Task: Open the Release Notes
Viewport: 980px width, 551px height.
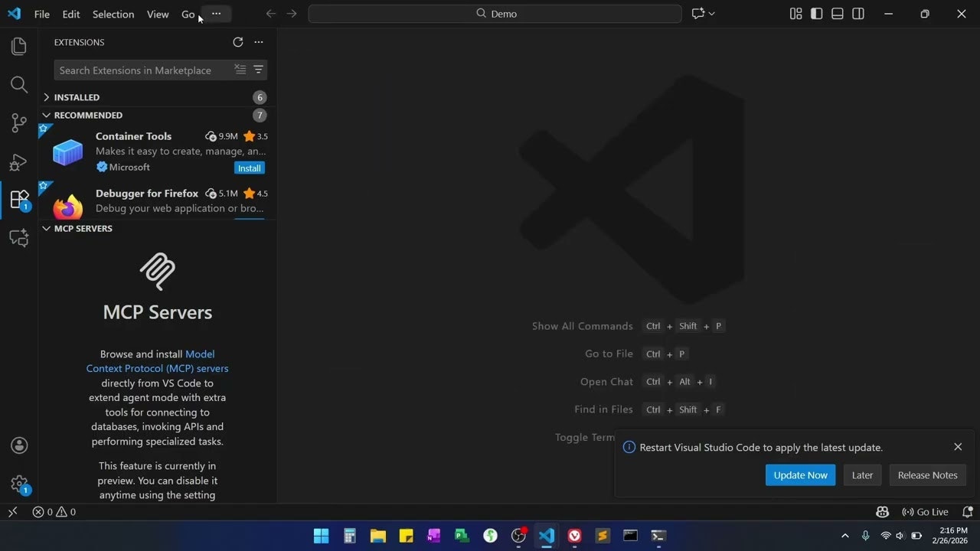Action: coord(927,475)
